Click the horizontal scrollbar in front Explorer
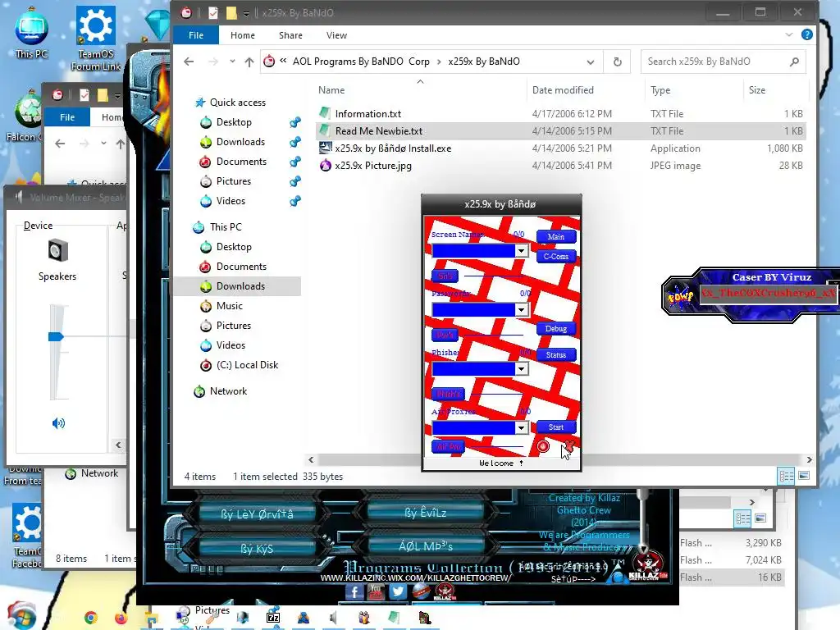Viewport: 840px width, 630px height. point(559,459)
